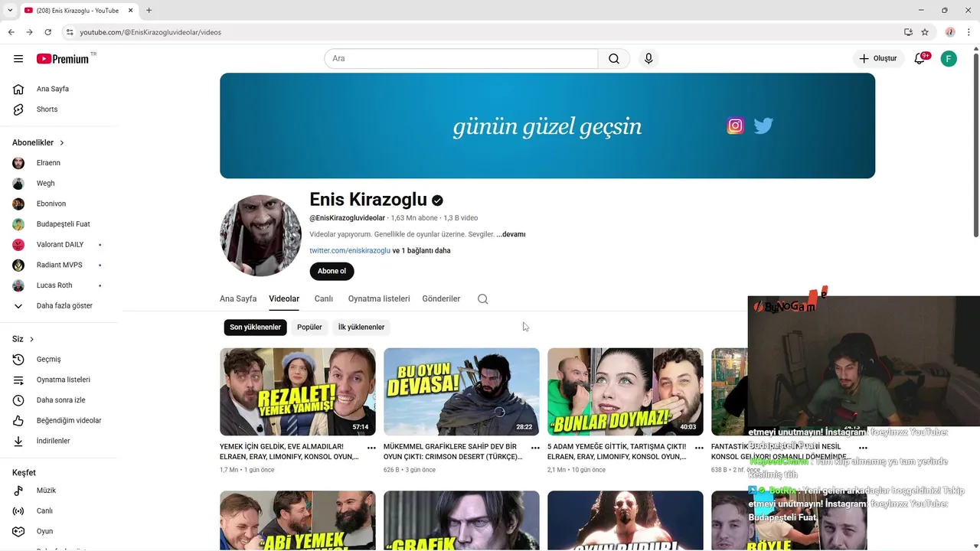Open the YouTube hamburger guide menu
980x551 pixels.
click(18, 59)
